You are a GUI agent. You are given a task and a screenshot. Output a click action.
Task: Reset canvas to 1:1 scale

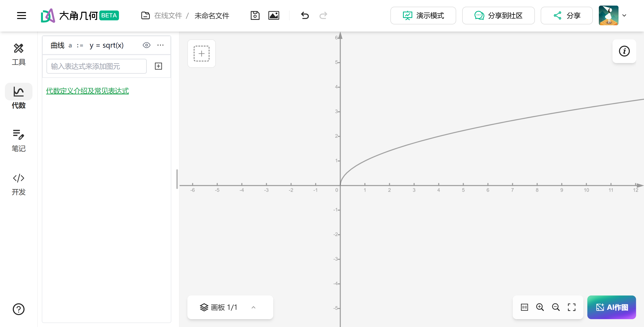click(524, 307)
